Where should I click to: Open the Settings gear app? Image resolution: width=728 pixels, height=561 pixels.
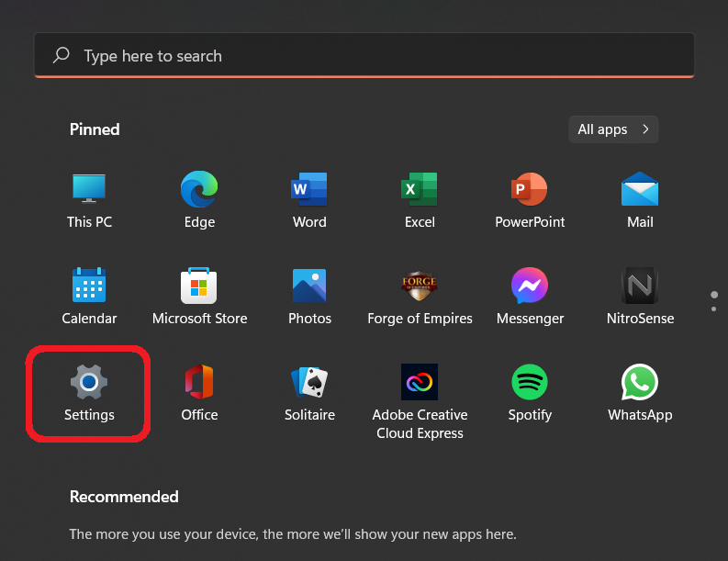[89, 393]
